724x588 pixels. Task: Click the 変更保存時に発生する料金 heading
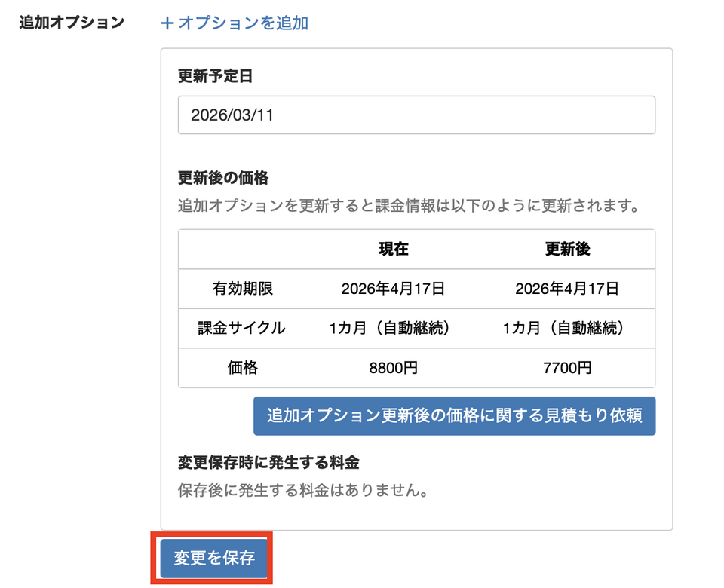pyautogui.click(x=268, y=462)
